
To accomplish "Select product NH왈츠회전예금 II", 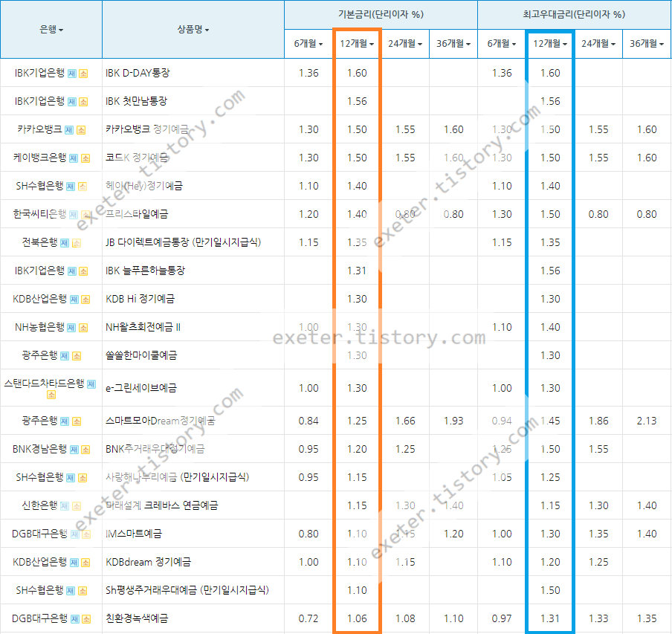I will click(x=143, y=328).
